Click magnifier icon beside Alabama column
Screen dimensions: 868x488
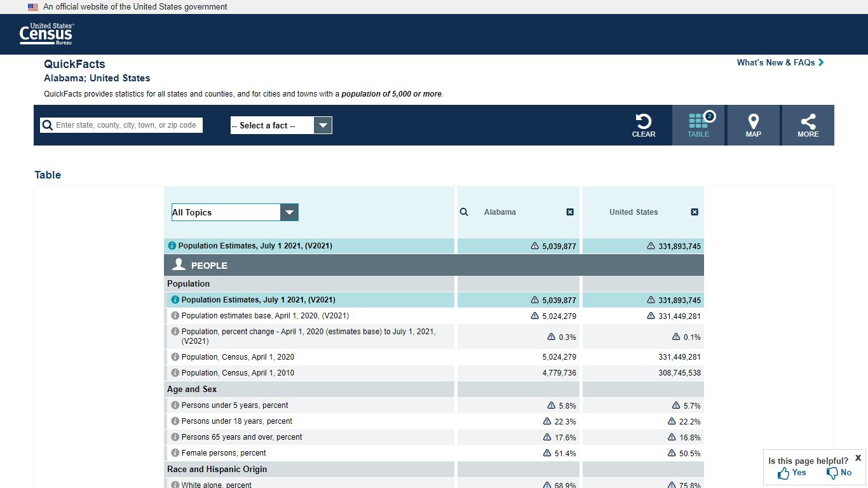(x=464, y=212)
